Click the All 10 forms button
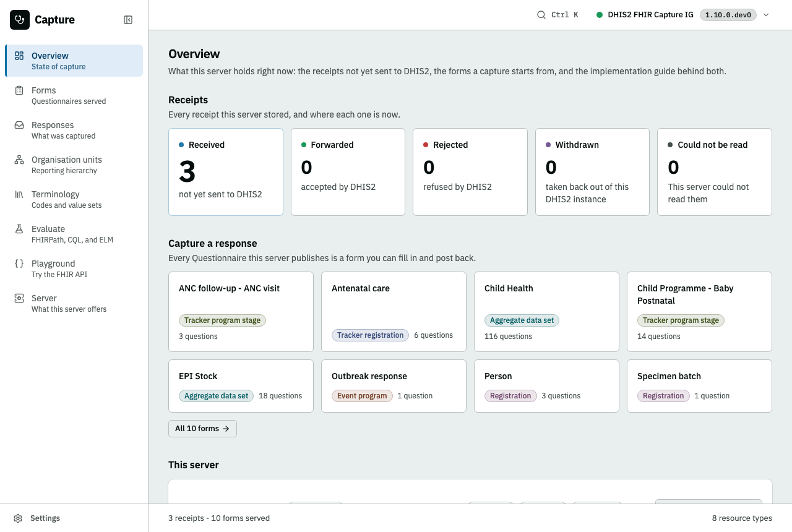The width and height of the screenshot is (792, 532). coord(202,429)
